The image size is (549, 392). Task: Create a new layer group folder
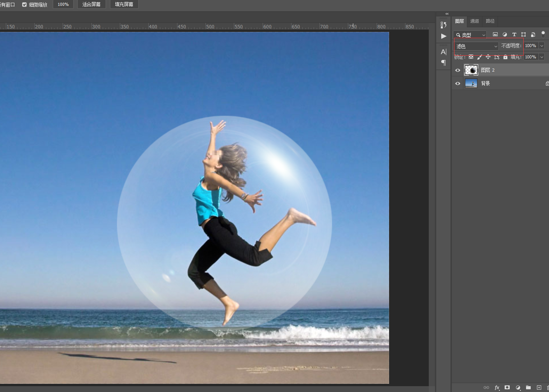528,387
